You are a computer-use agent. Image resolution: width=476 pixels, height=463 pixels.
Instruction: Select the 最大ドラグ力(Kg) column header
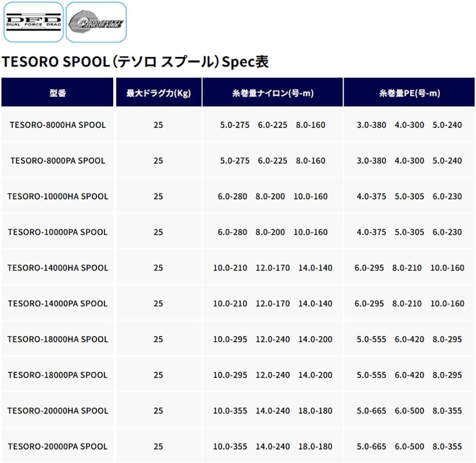point(159,92)
